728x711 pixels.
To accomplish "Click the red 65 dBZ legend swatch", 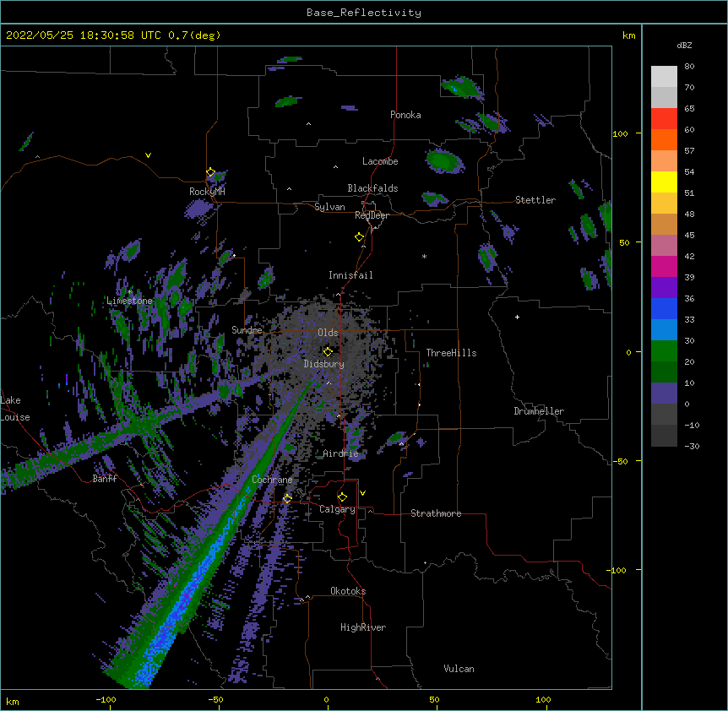I will (664, 119).
